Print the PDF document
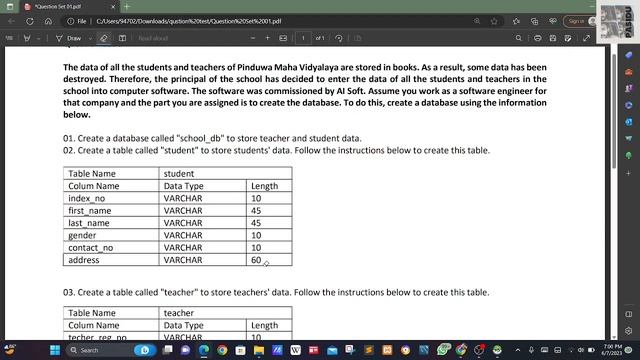 pyautogui.click(x=538, y=38)
